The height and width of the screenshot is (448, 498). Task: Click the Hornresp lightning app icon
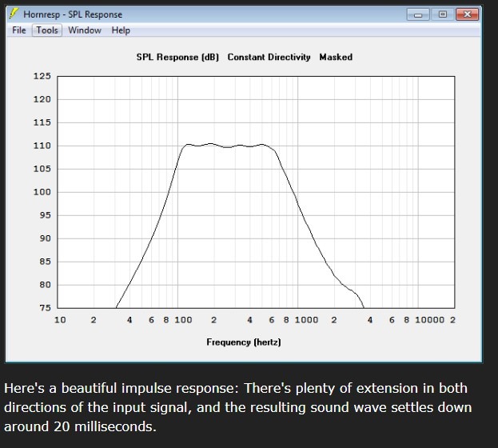(x=14, y=14)
